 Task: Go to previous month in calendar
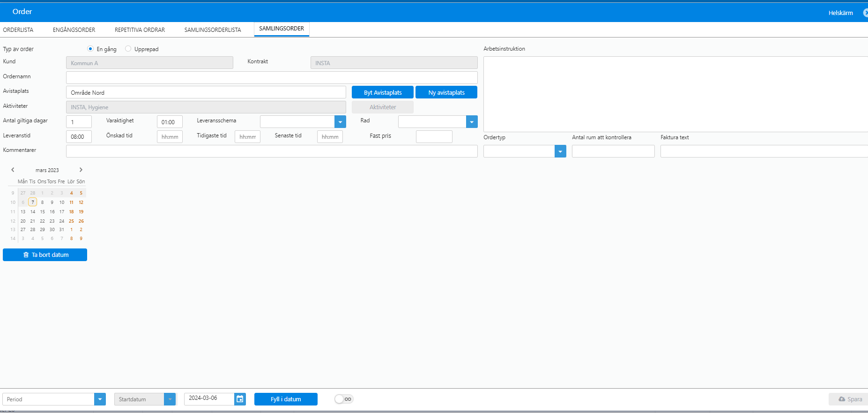point(13,170)
